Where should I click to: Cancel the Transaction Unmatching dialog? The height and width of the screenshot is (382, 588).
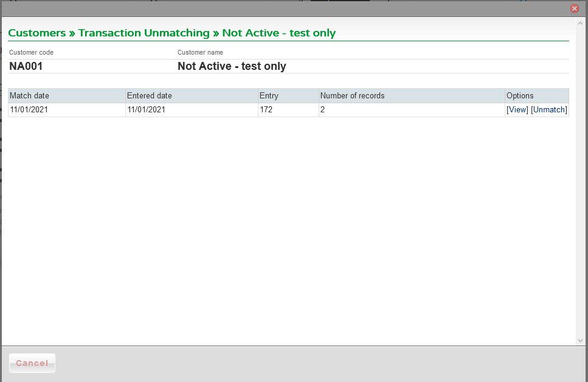point(32,363)
